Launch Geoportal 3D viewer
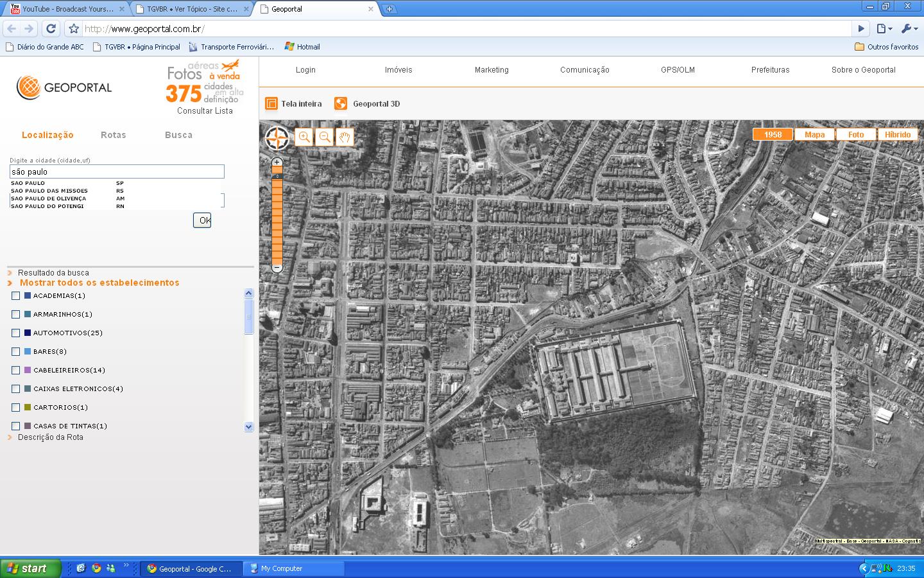This screenshot has height=578, width=924. pos(368,103)
